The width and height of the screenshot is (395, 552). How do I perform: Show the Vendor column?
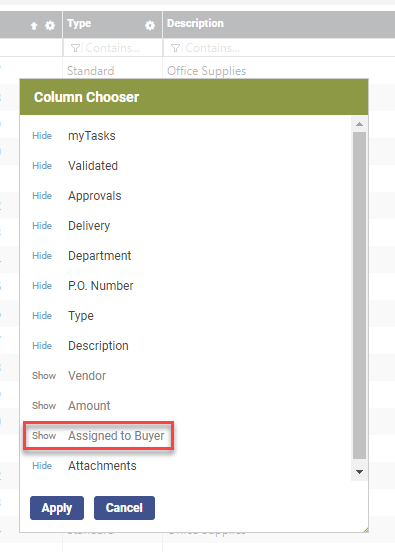coord(44,376)
